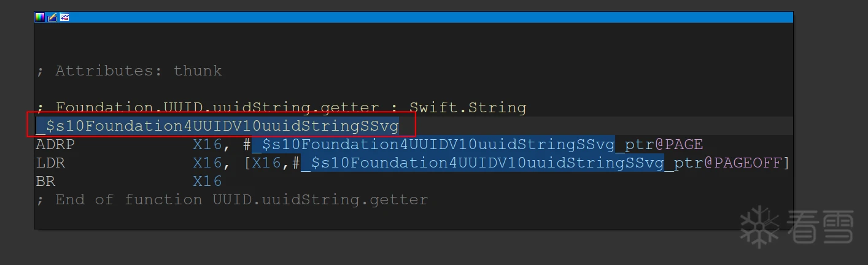The image size is (868, 265).
Task: Click the LDR instruction mnemonic
Action: 50,163
